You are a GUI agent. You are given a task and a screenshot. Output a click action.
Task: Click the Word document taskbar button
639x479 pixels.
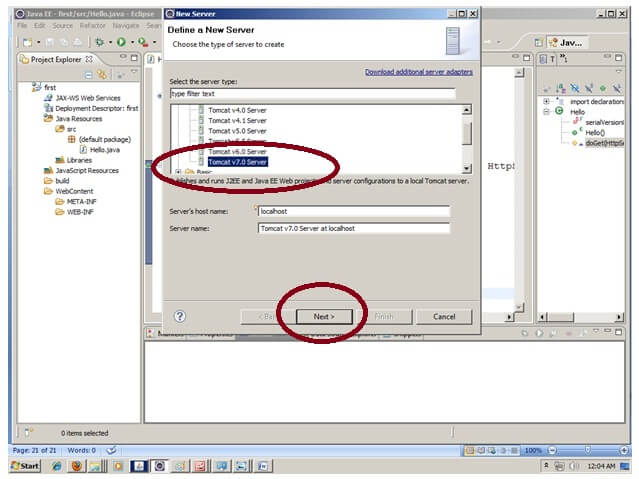(x=262, y=466)
